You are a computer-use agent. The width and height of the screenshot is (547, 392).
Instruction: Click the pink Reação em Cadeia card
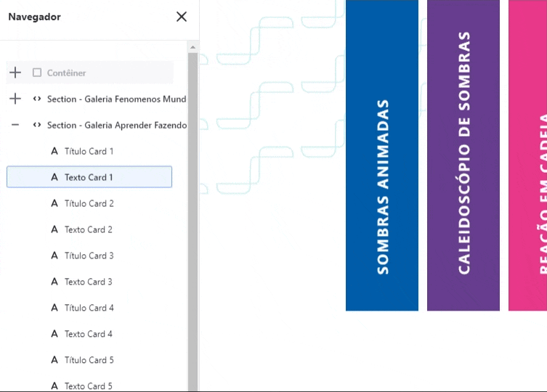click(528, 155)
